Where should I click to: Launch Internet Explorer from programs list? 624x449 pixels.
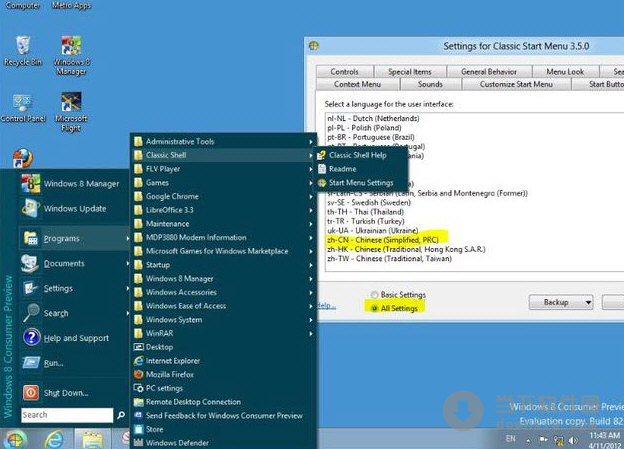point(223,361)
